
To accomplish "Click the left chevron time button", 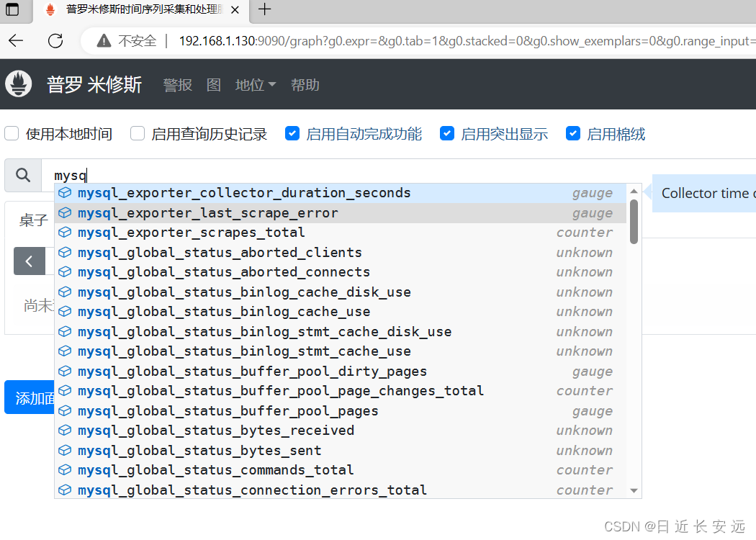I will click(x=30, y=261).
